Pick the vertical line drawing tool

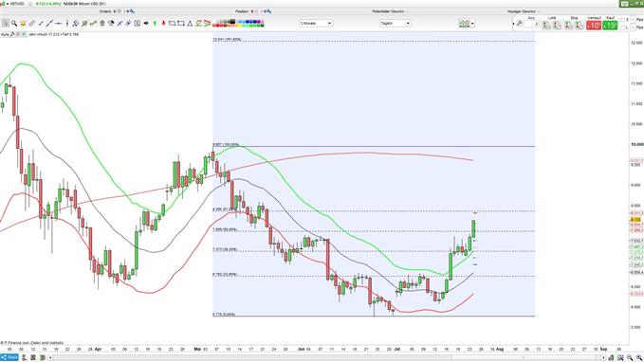click(67, 24)
